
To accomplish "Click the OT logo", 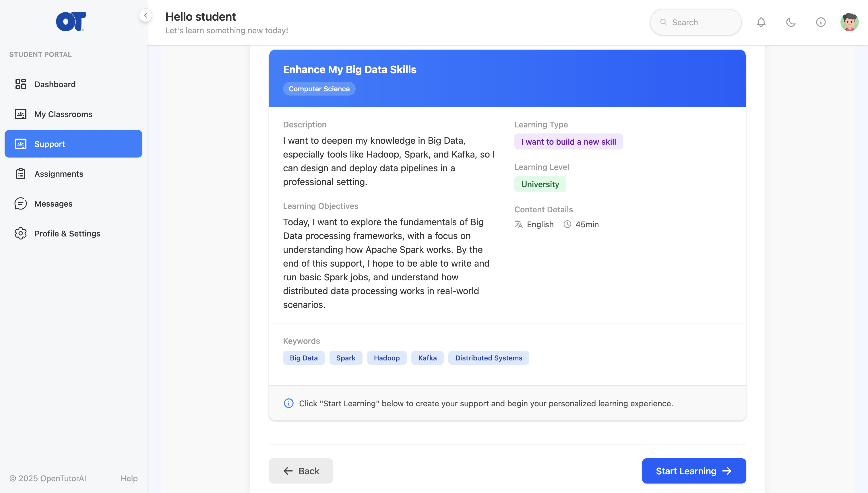I will tap(71, 22).
